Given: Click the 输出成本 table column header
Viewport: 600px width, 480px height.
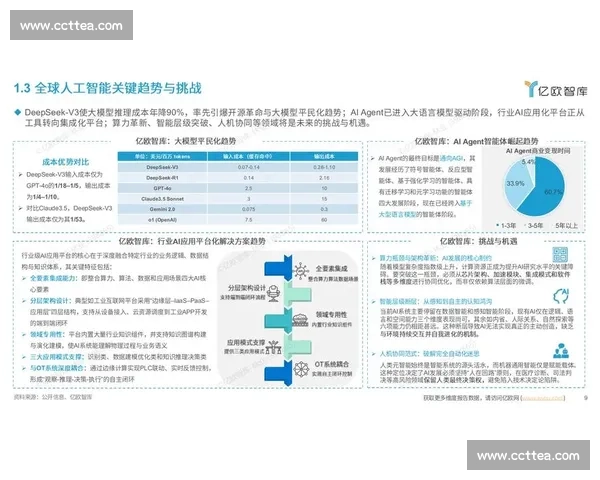Looking at the screenshot, I should [324, 157].
